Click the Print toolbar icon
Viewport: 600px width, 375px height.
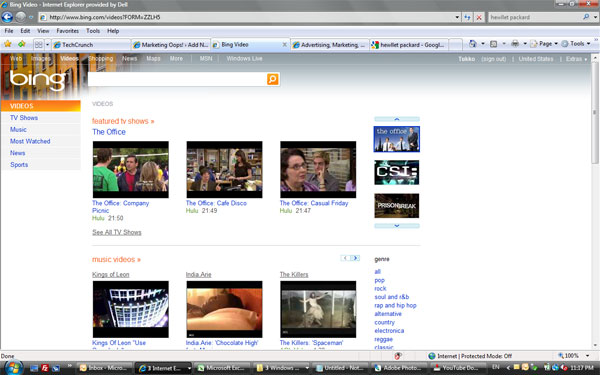pyautogui.click(x=515, y=44)
